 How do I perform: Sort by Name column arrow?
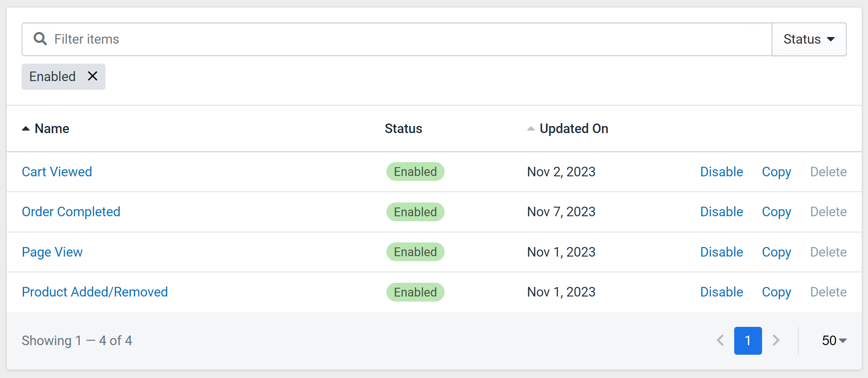(26, 128)
